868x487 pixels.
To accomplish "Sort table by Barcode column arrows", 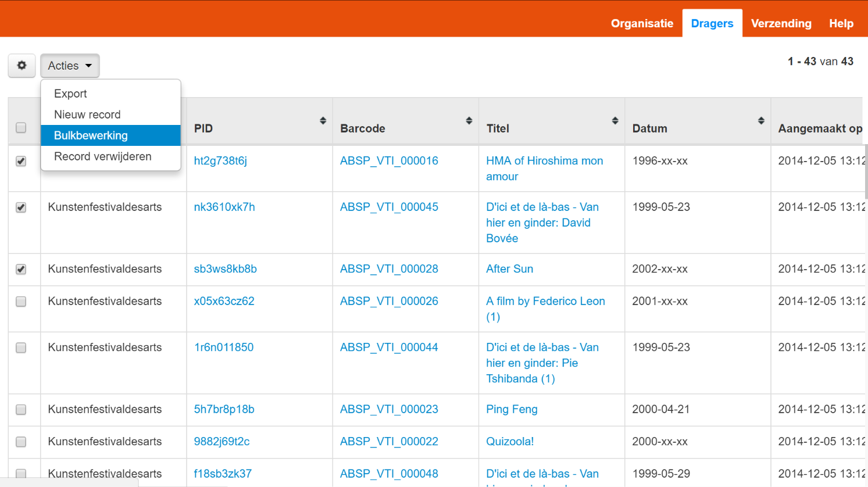I will pyautogui.click(x=469, y=121).
